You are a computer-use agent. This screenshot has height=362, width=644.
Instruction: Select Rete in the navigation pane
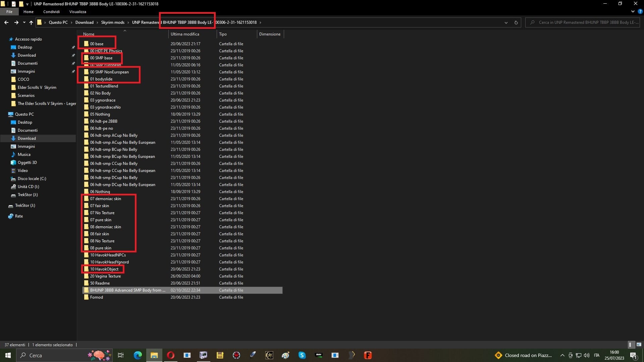19,216
